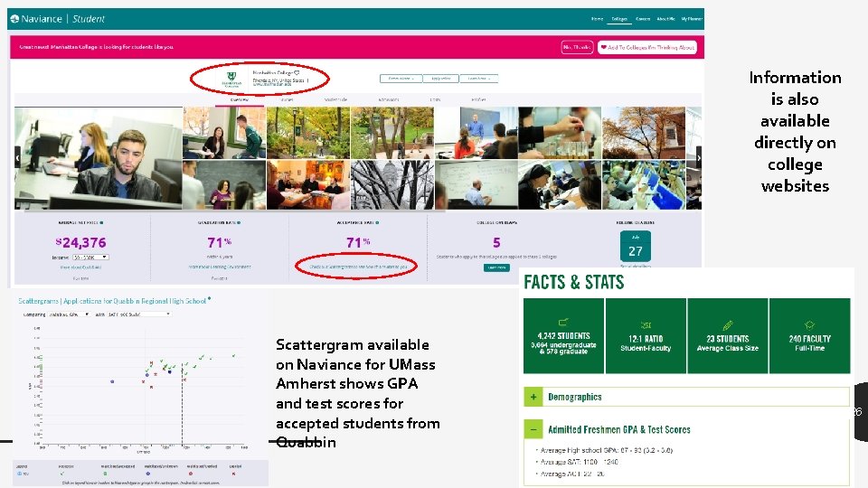Click the Learn more button under College Overlaps

coord(496,267)
